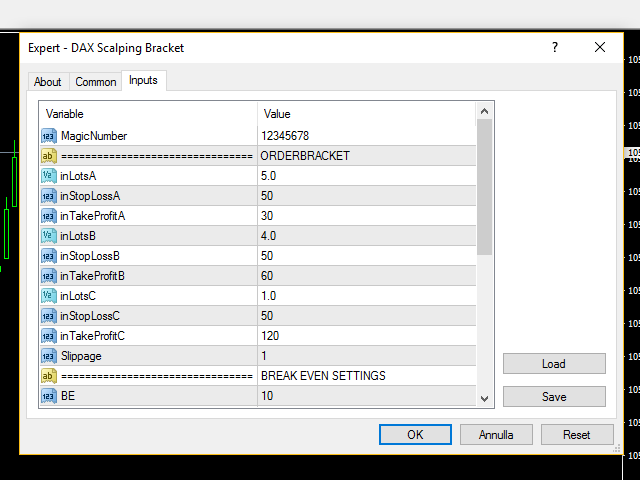Click the integer icon beside inStopLossC

[49, 316]
